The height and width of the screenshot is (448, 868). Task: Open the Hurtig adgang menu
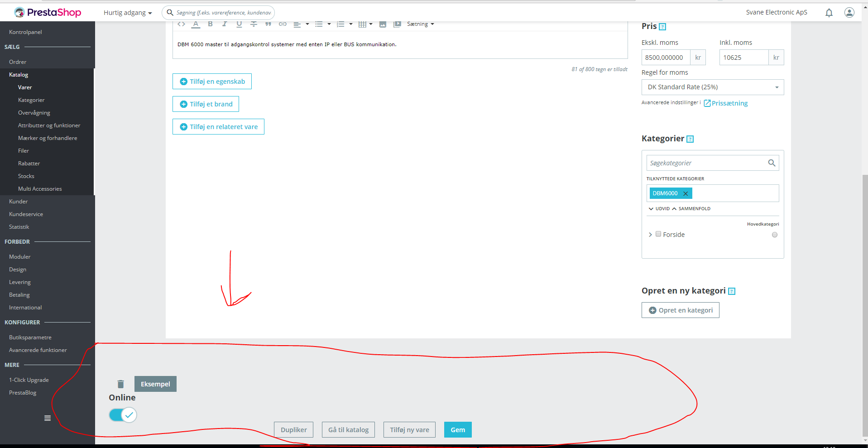pyautogui.click(x=128, y=13)
